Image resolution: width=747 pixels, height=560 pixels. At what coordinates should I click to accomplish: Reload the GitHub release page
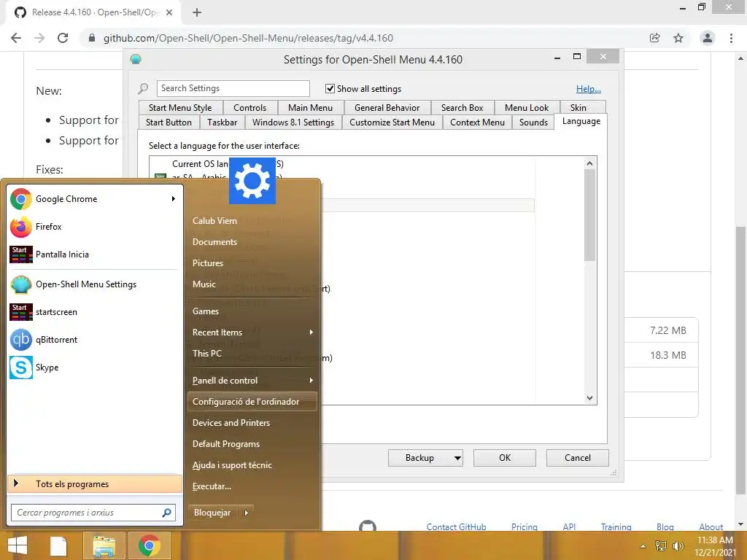pyautogui.click(x=63, y=38)
